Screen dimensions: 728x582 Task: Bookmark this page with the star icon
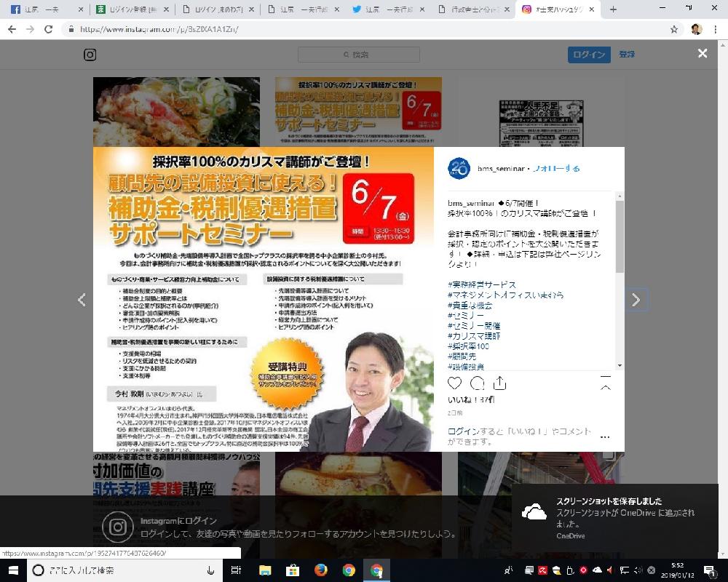tap(674, 29)
